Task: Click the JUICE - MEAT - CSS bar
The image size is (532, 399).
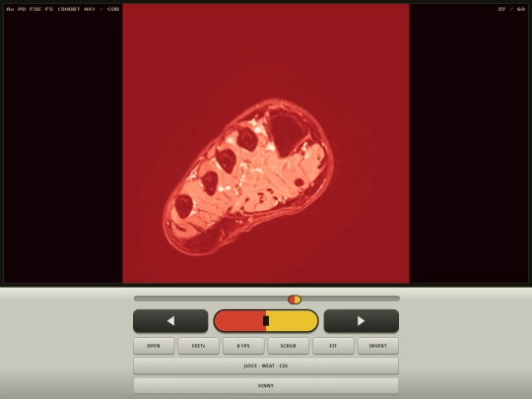Action: click(266, 366)
